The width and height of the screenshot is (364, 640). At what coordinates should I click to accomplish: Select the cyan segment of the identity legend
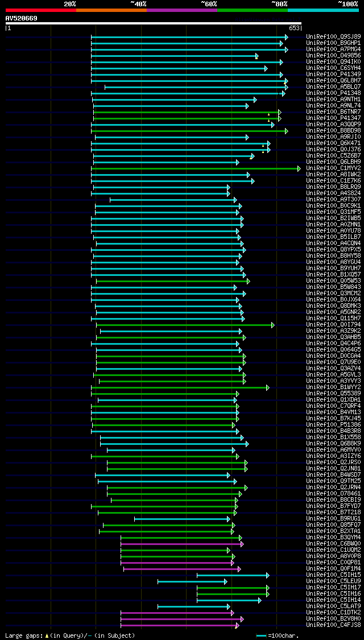[x=323, y=10]
